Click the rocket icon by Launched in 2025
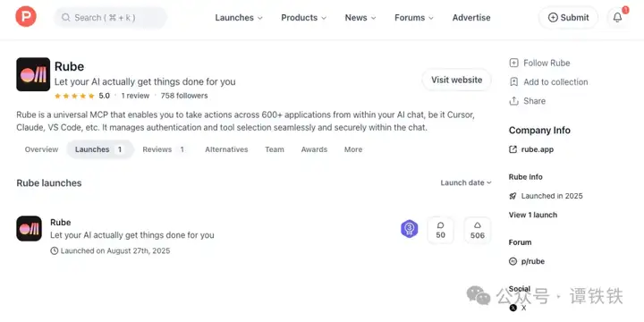644x322 pixels. click(x=513, y=196)
